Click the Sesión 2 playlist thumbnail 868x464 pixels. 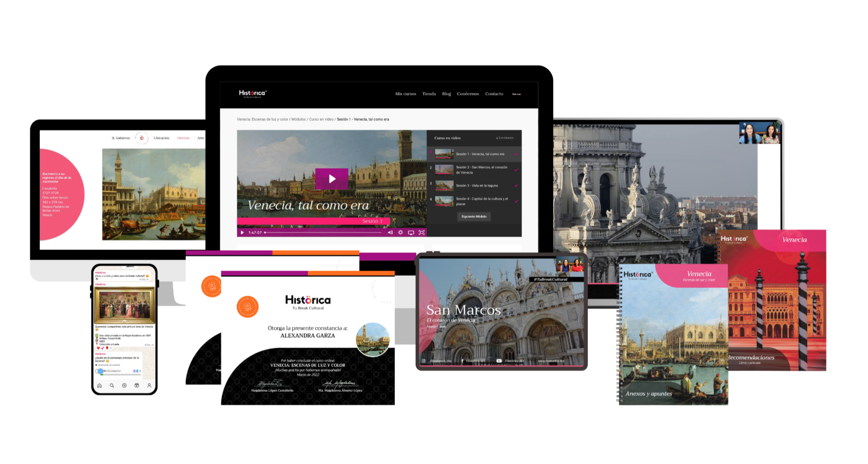pyautogui.click(x=444, y=170)
